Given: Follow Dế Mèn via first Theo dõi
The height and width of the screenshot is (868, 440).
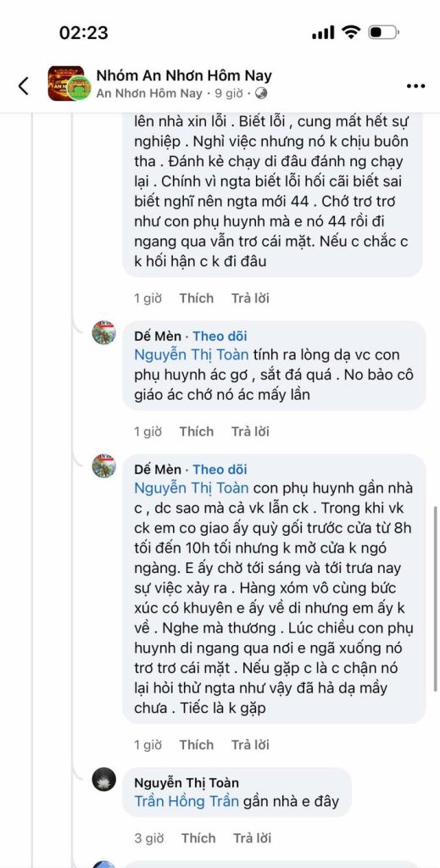Looking at the screenshot, I should pyautogui.click(x=220, y=336).
